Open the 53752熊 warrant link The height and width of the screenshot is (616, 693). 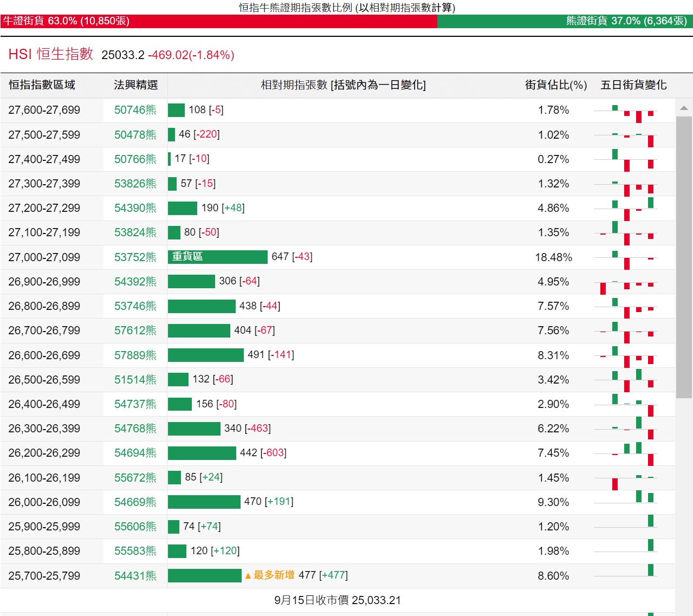[x=135, y=257]
